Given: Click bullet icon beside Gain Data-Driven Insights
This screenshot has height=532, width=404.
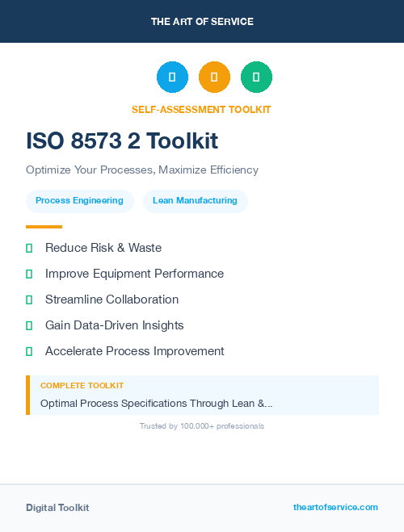Looking at the screenshot, I should pos(29,325).
